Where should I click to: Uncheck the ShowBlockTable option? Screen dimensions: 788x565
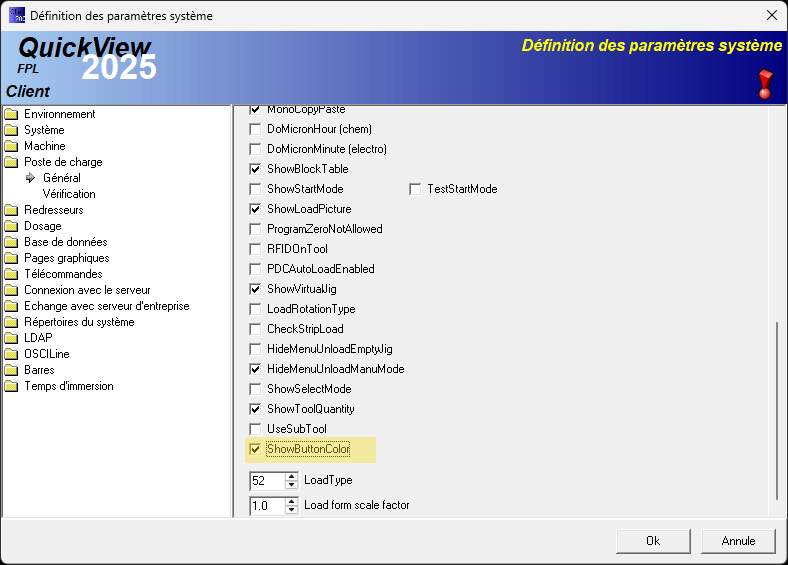pyautogui.click(x=255, y=169)
